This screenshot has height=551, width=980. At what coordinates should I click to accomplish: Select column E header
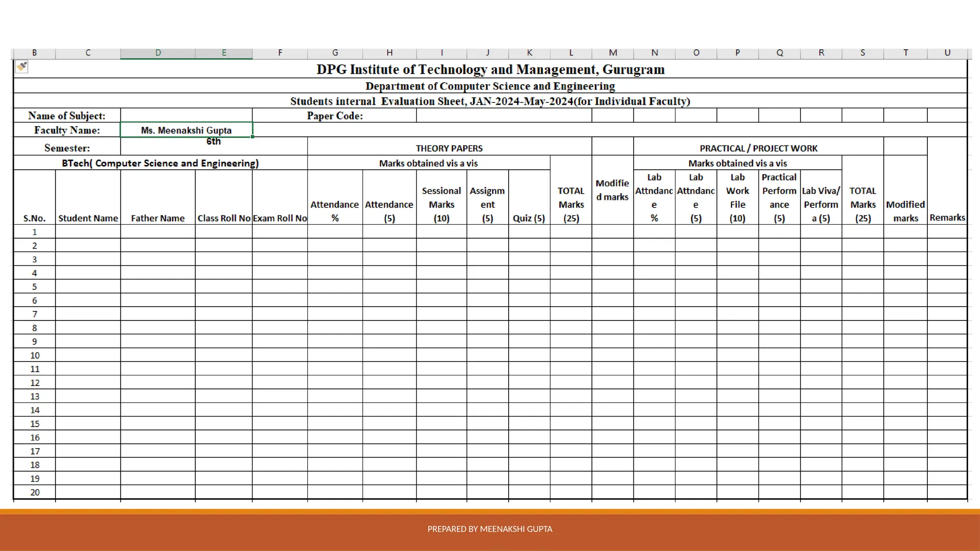point(223,53)
